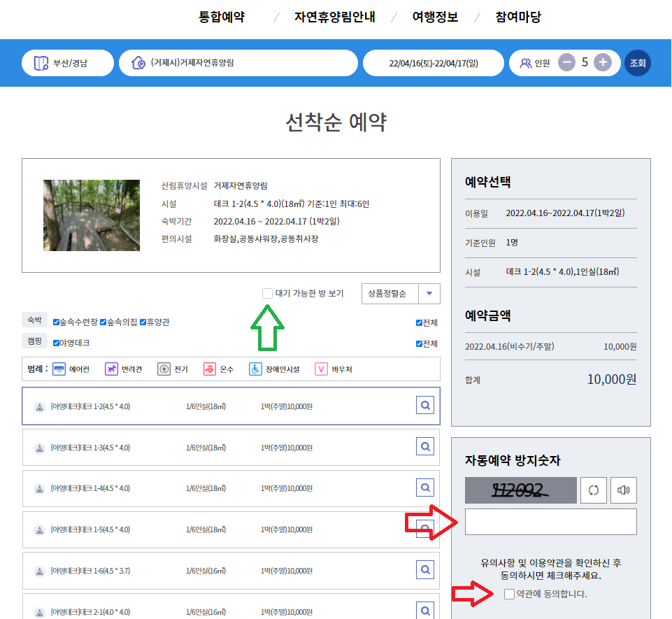
Task: Open details magnifier for 데크 2-1
Action: click(425, 611)
